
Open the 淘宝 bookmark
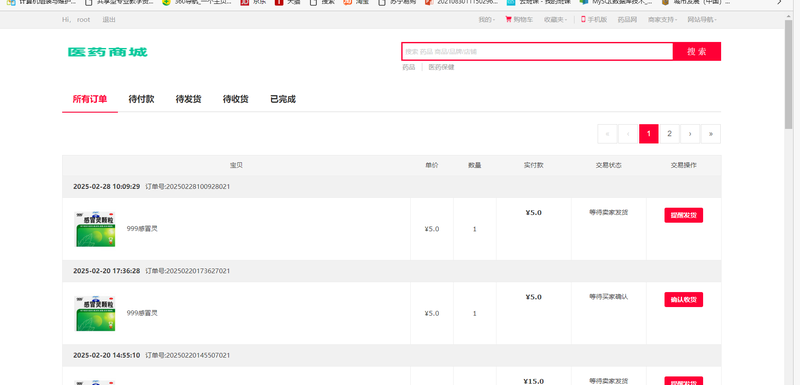pyautogui.click(x=356, y=2)
